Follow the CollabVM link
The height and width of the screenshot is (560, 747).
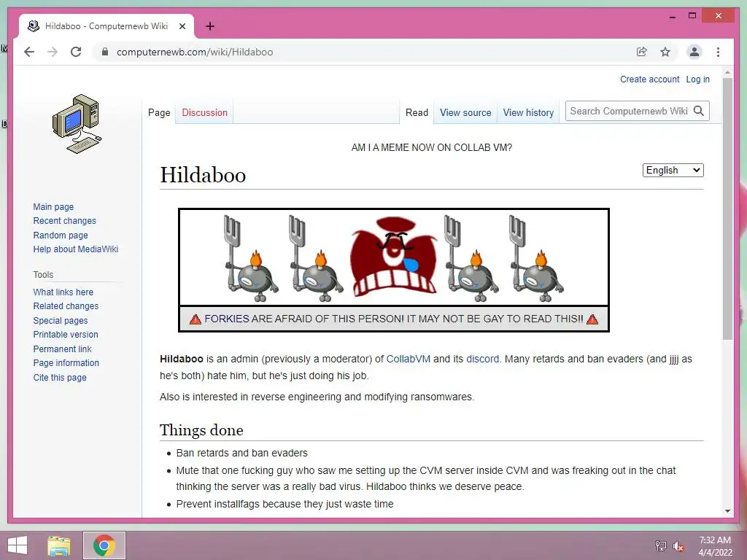point(409,359)
